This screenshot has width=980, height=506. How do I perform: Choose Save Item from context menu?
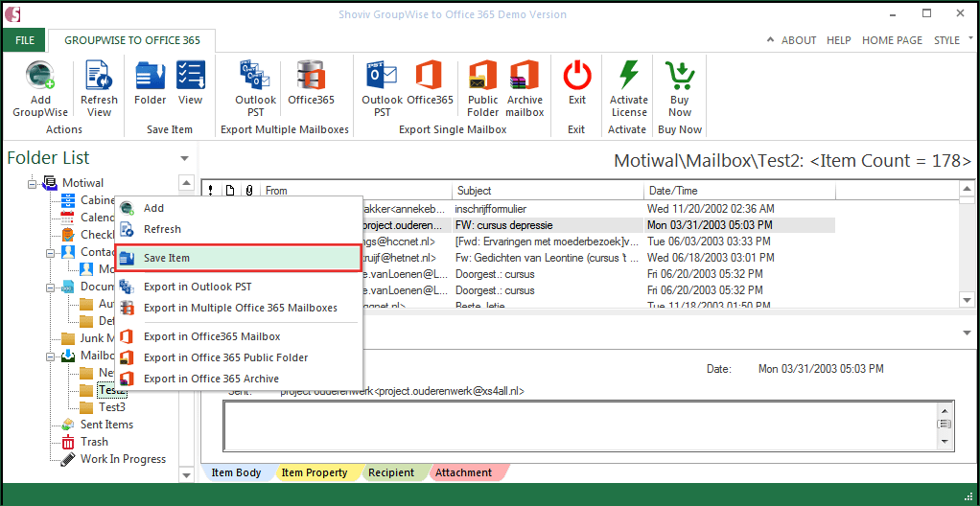(x=167, y=258)
